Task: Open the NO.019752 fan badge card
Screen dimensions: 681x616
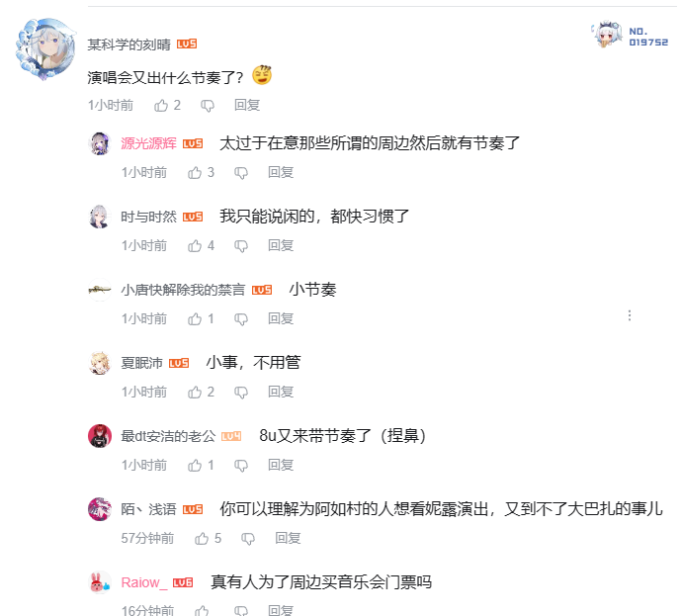Action: click(630, 35)
